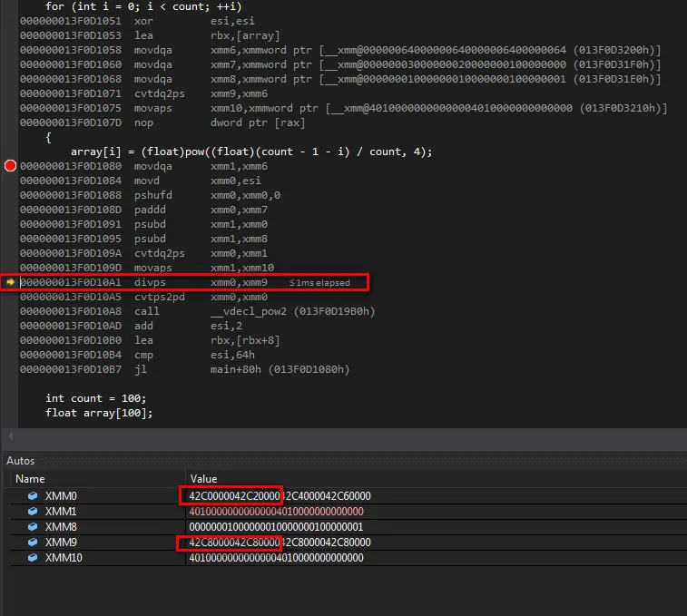The height and width of the screenshot is (616, 687).
Task: Click the XMM8 register icon in Autos
Action: click(33, 526)
